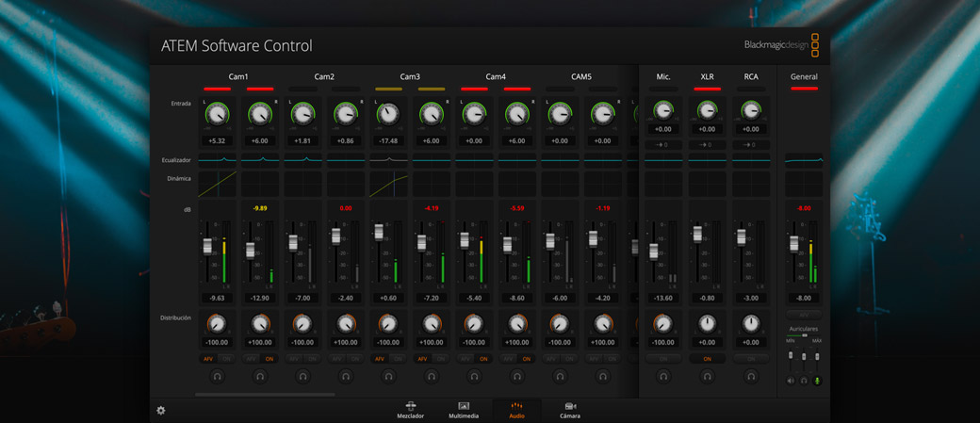Open Cam1 left channel equalizer curve
Viewport: 980px width, 423px height.
[217, 159]
